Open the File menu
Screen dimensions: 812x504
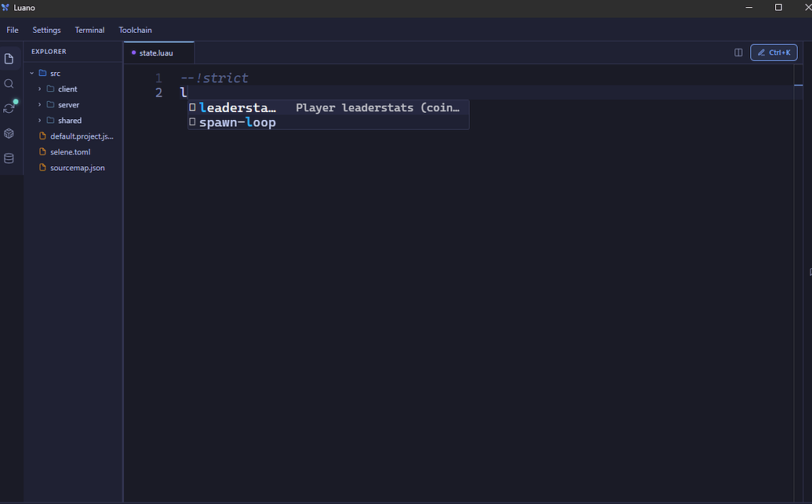tap(13, 30)
